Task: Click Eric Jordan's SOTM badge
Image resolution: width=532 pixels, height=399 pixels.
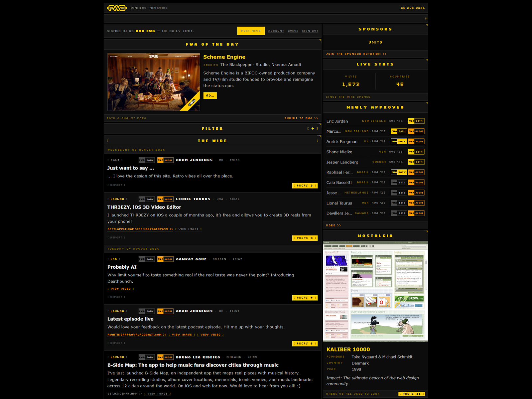Action: click(x=416, y=121)
